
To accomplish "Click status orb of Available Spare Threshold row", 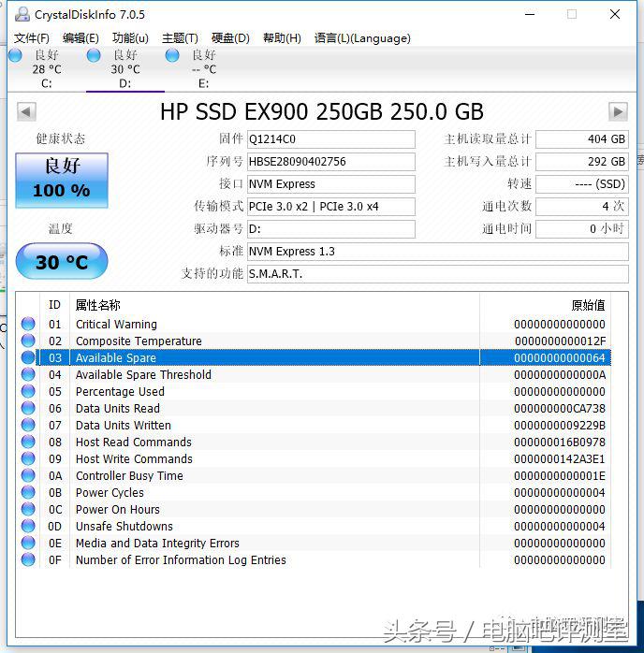I will [x=28, y=374].
